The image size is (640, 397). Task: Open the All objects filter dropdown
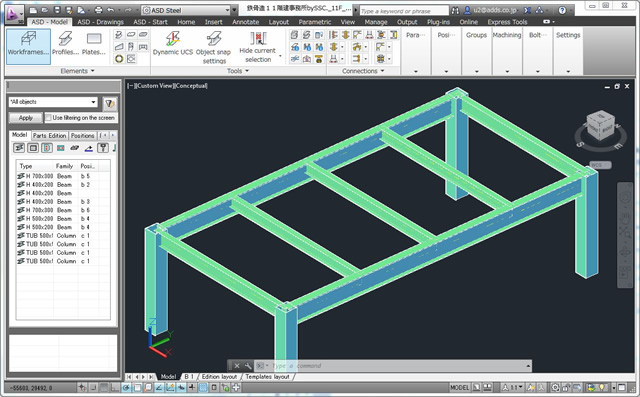53,102
